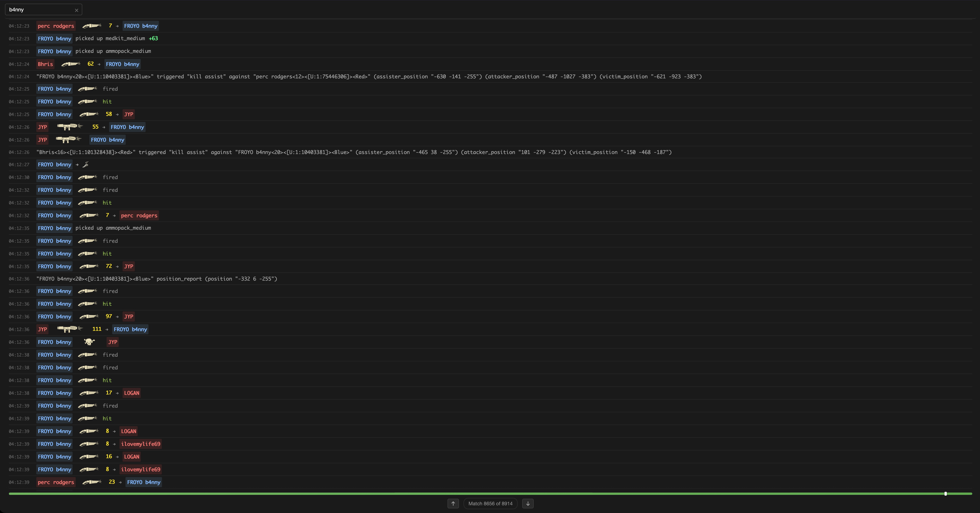The image size is (980, 513).
Task: Click shotgun icon in 97 damage row
Action: [89, 316]
